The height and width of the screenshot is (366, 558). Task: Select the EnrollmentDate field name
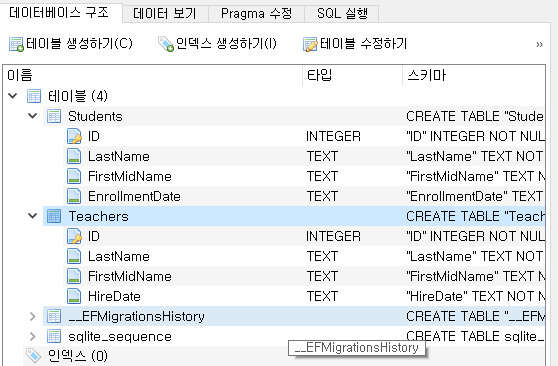(x=134, y=197)
